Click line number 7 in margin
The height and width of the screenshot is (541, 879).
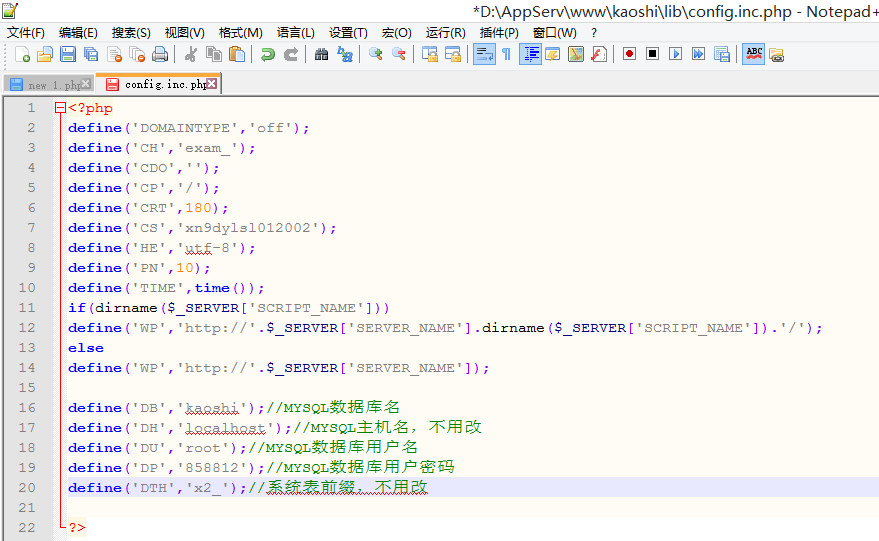pyautogui.click(x=31, y=228)
